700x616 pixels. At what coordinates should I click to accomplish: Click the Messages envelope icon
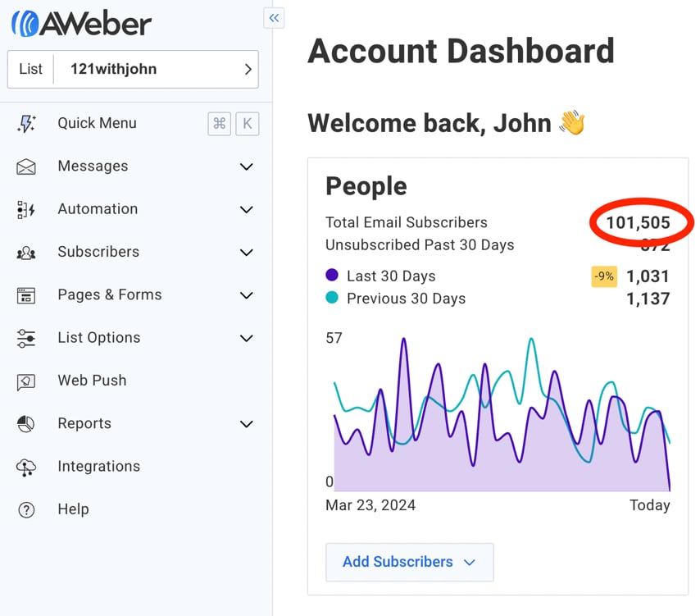(x=26, y=167)
